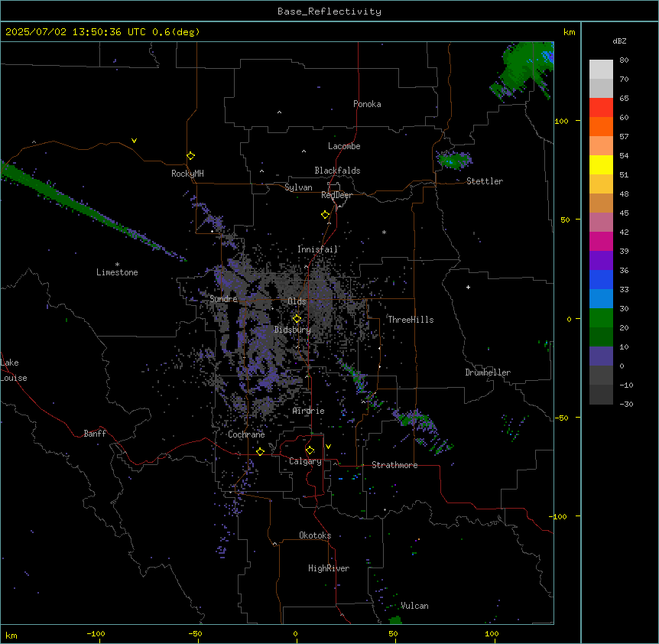The image size is (659, 644).
Task: Pick the light gray 70-80 dBZ legend swatch
Action: click(x=601, y=70)
